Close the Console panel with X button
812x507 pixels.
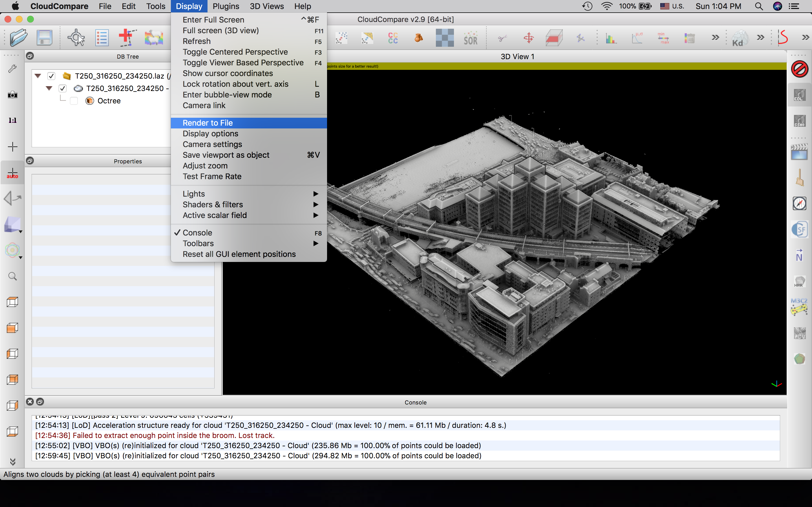pyautogui.click(x=30, y=402)
